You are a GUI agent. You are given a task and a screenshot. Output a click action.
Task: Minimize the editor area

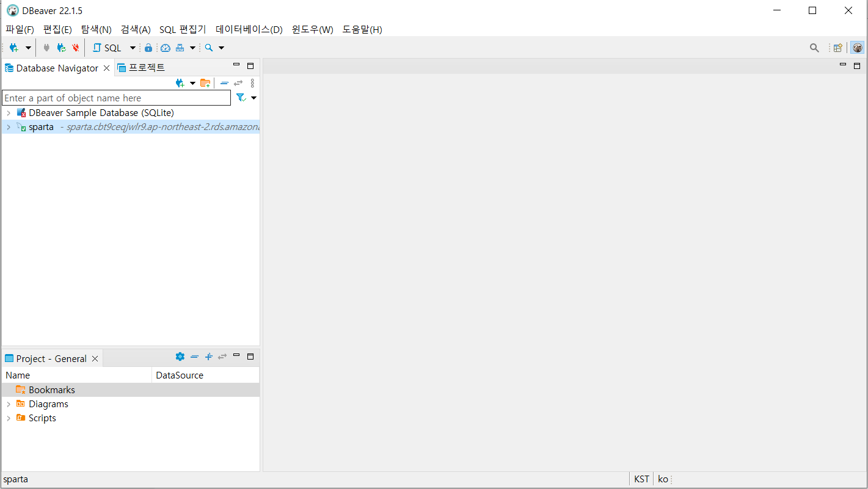843,64
